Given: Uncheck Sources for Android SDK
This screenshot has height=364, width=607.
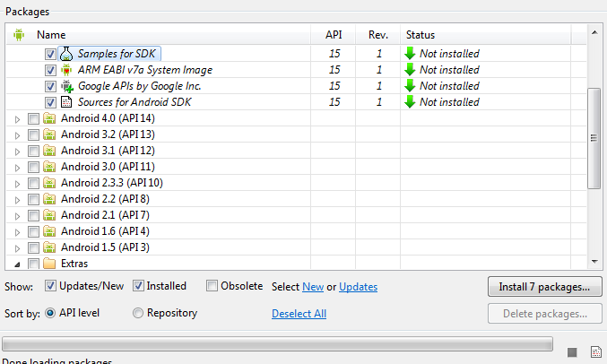Looking at the screenshot, I should 50,102.
